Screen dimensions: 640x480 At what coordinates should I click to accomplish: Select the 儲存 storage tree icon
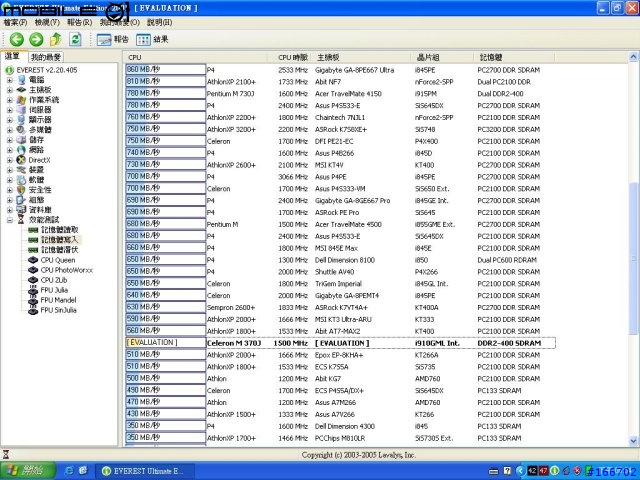point(21,140)
